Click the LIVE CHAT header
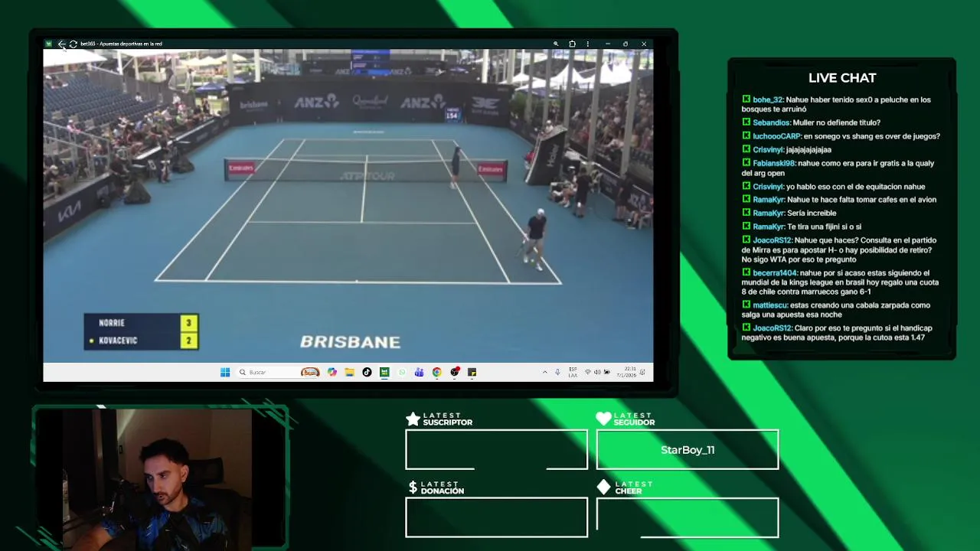980x551 pixels. (842, 78)
